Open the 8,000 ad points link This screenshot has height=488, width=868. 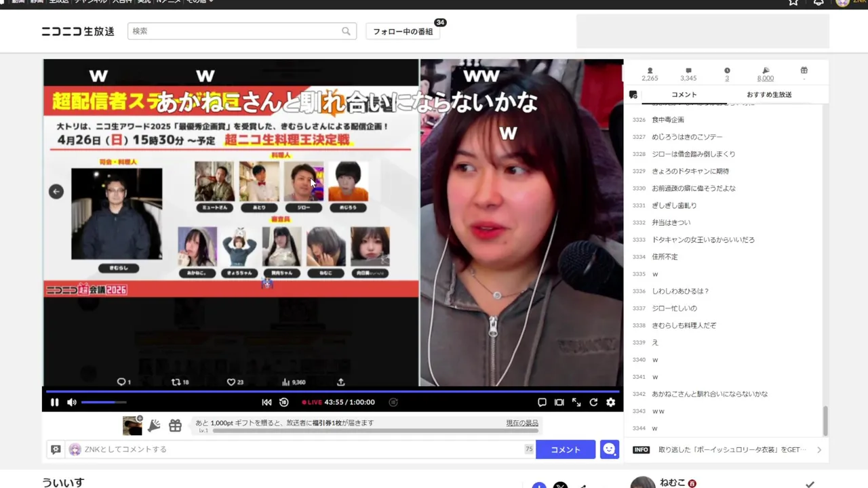point(765,78)
